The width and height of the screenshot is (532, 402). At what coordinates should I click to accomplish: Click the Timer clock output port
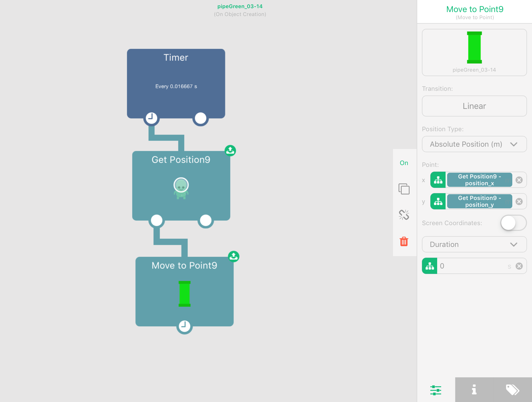151,118
